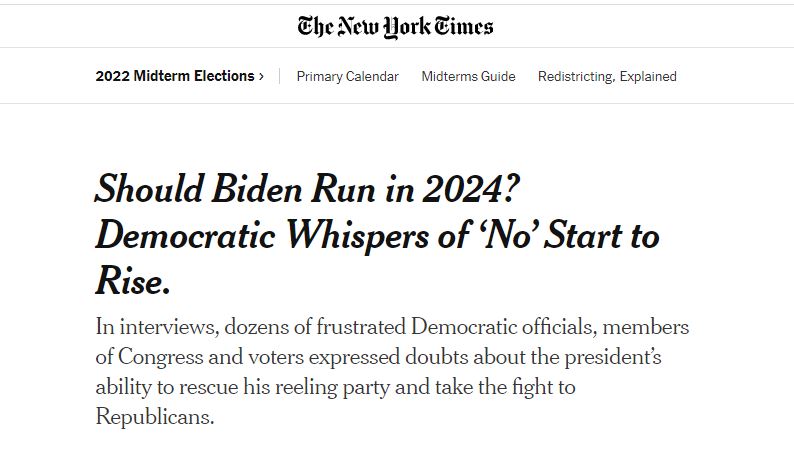Click the headline line 'Should Biden Run in 2024?'
794x453 pixels.
(x=307, y=189)
